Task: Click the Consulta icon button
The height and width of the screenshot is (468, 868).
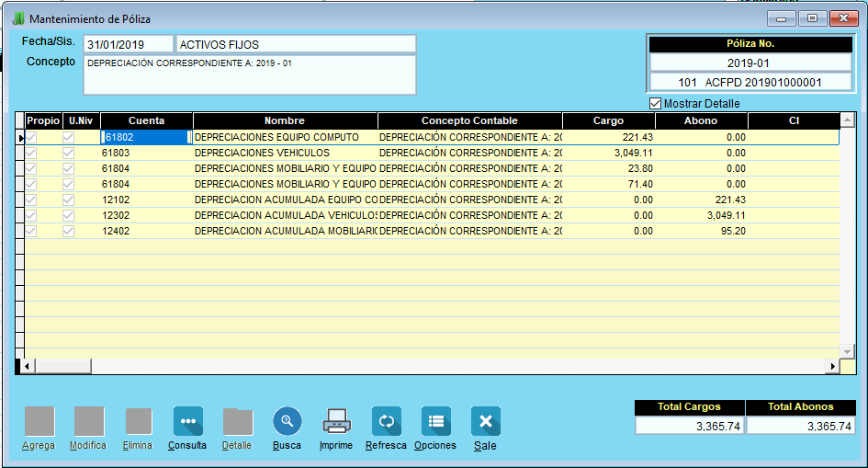Action: (187, 421)
